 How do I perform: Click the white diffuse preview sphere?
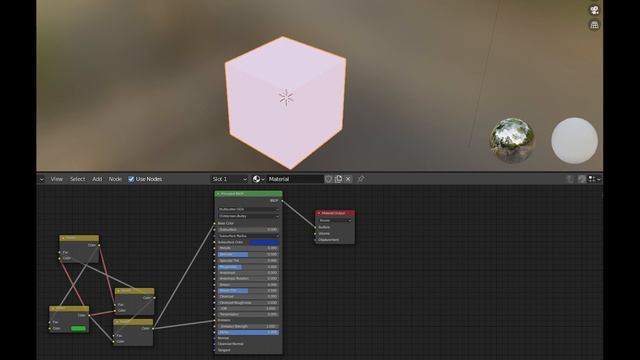tap(574, 140)
